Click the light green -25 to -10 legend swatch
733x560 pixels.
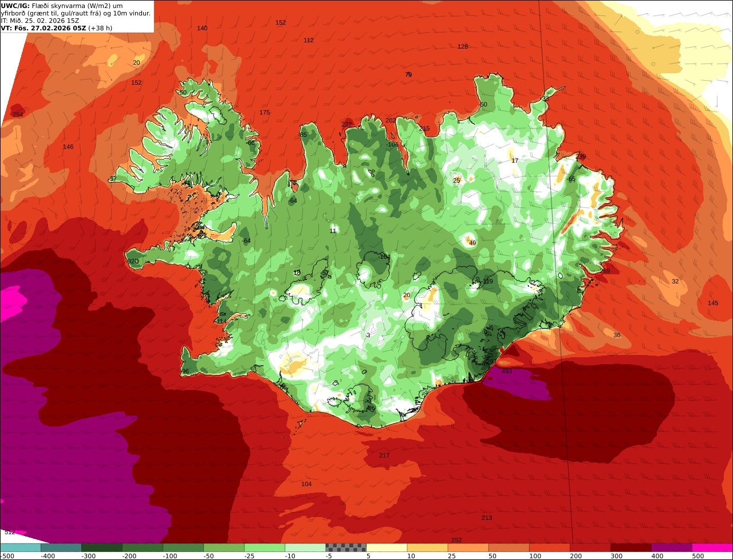[265, 547]
